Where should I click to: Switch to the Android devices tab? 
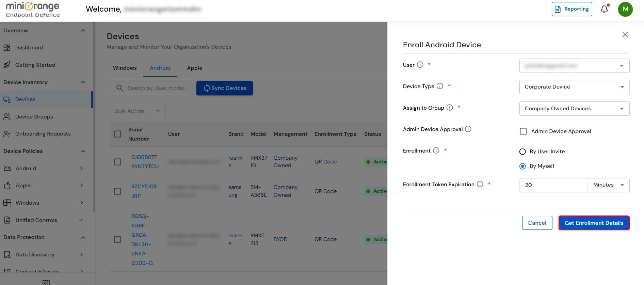[x=160, y=68]
